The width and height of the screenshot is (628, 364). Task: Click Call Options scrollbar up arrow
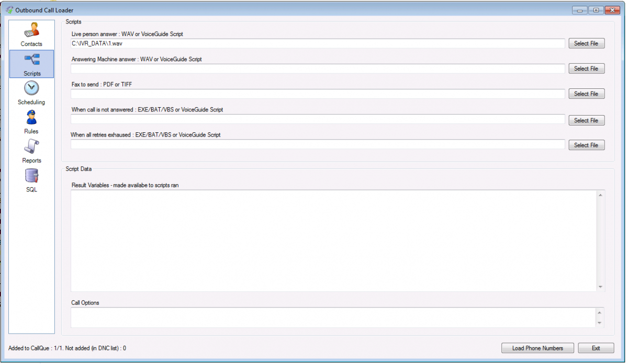(x=600, y=312)
